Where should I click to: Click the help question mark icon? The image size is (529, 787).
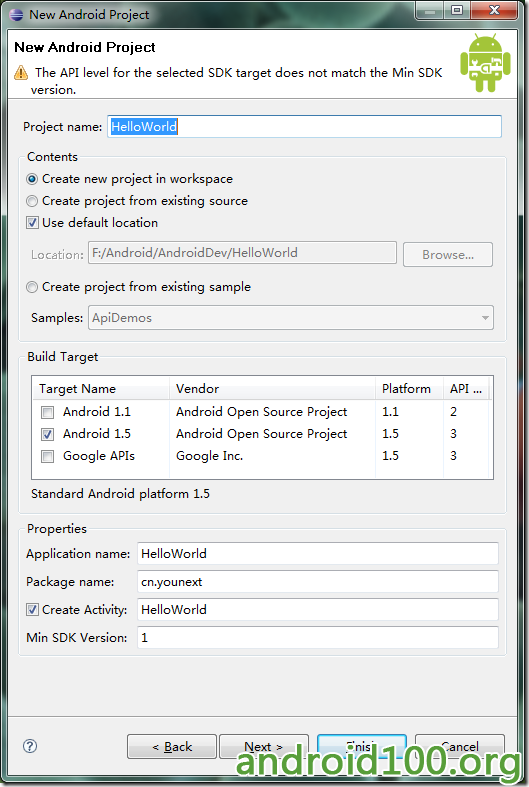30,746
